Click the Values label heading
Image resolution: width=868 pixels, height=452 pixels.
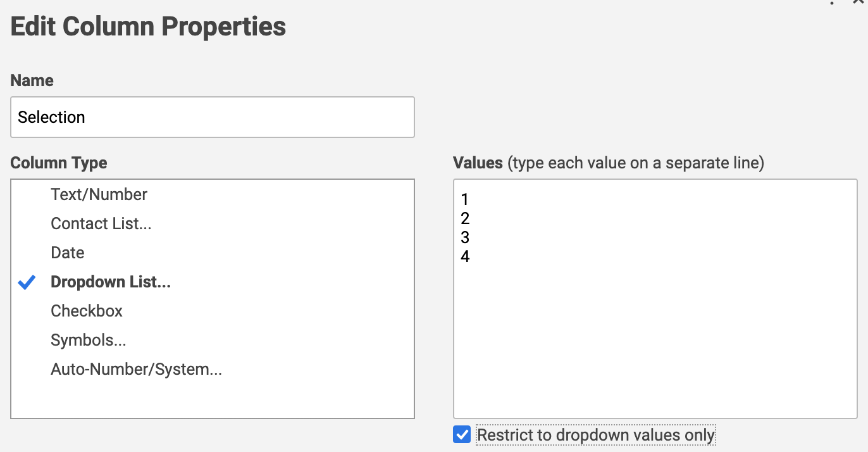click(478, 163)
